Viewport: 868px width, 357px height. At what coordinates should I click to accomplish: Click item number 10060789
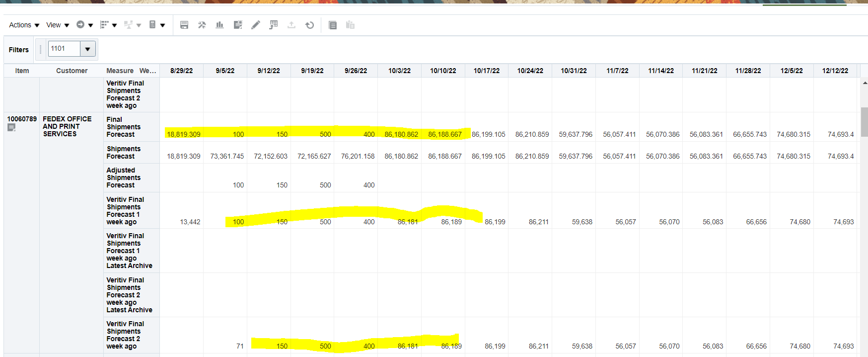point(22,119)
